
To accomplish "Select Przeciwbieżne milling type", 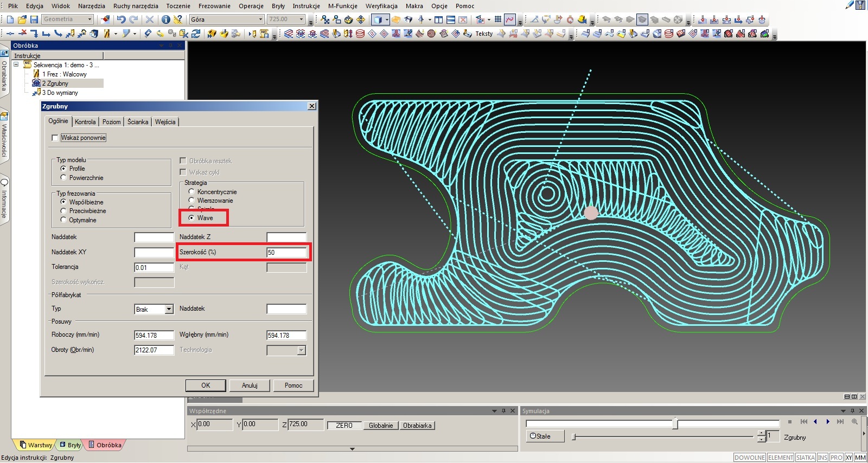I will 63,211.
